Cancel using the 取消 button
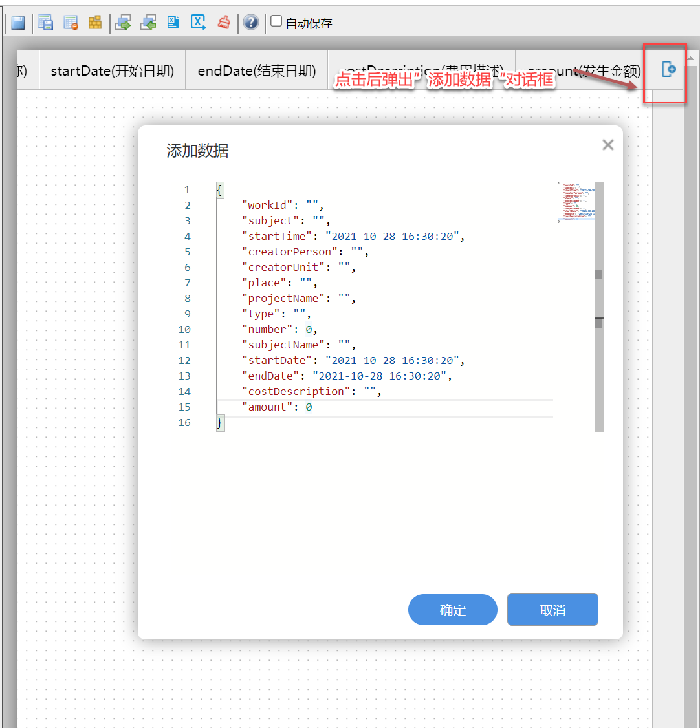Image resolution: width=700 pixels, height=728 pixels. tap(552, 610)
